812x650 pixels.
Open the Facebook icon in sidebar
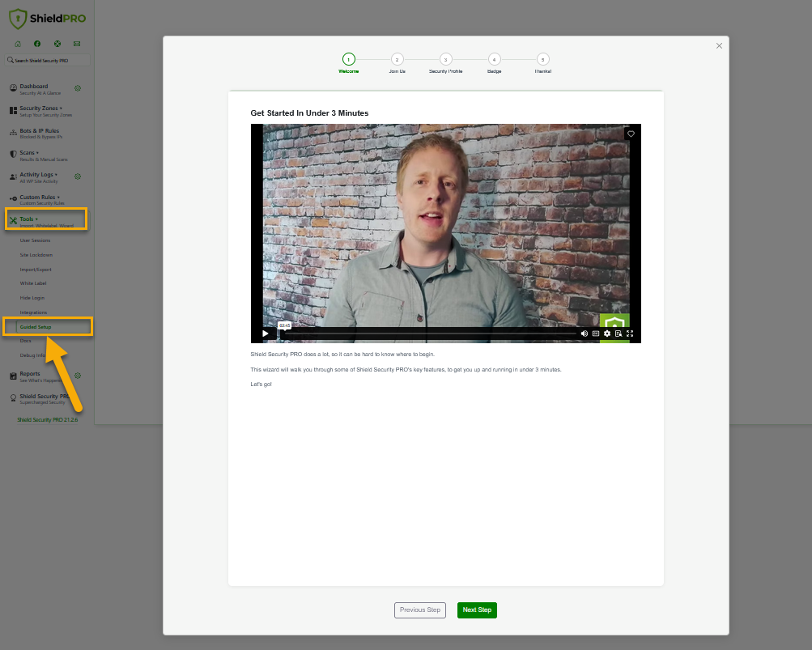pyautogui.click(x=37, y=44)
